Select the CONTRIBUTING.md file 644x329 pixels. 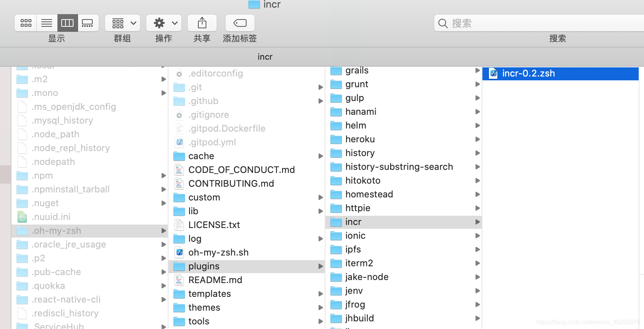click(x=247, y=184)
